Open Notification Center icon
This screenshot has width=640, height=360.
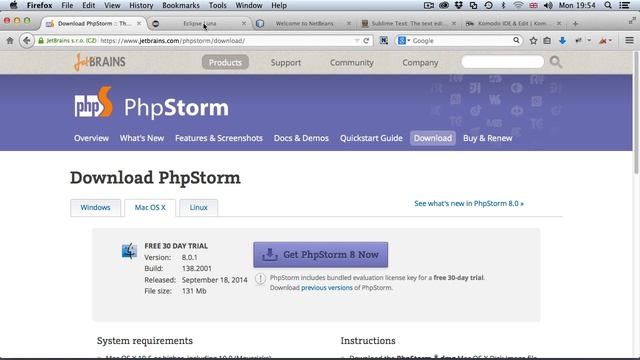click(x=624, y=5)
